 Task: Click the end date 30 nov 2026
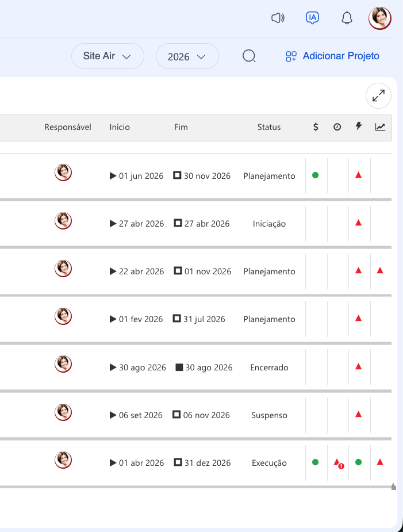pos(207,176)
